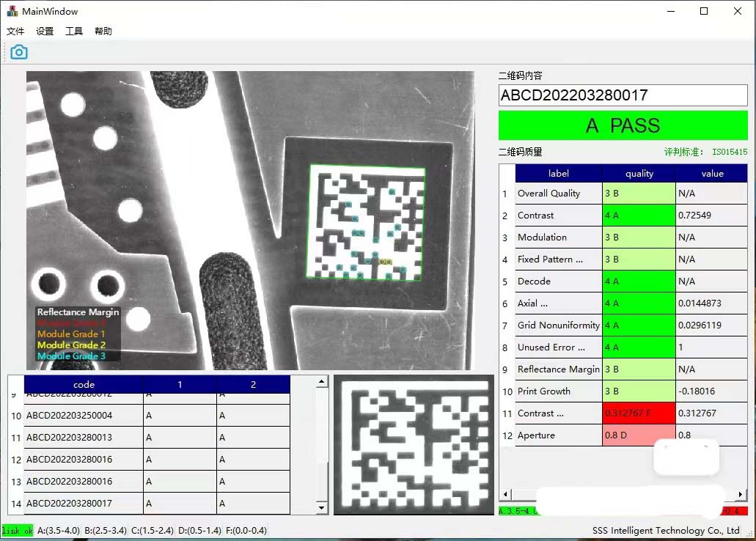
Task: Click the detected Data Matrix code in camera image
Action: (x=366, y=222)
